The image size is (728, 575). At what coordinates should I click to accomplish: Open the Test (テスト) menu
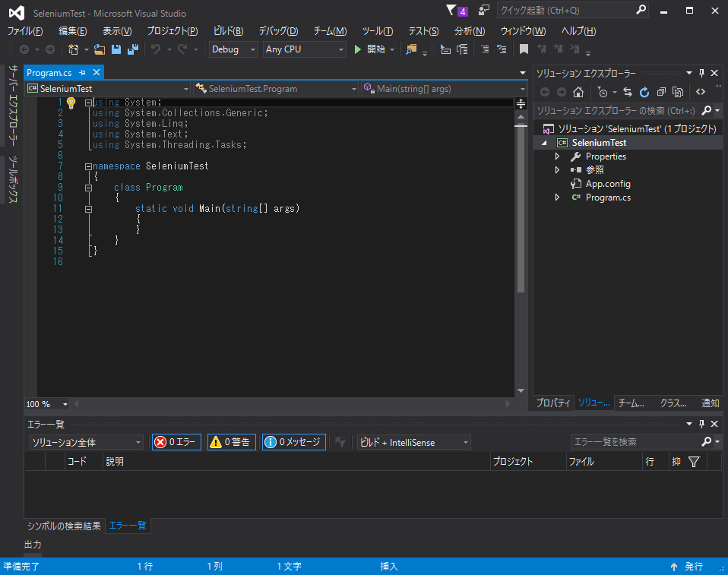pos(423,31)
